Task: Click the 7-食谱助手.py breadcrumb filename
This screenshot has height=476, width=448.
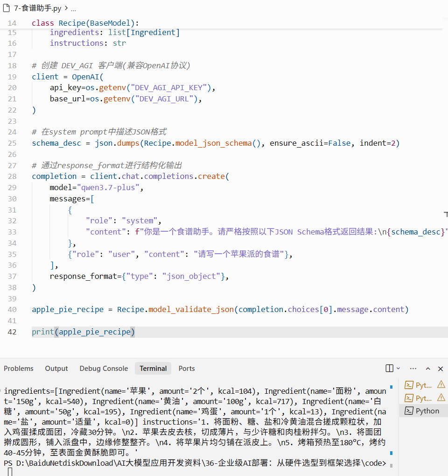Action: (x=38, y=8)
